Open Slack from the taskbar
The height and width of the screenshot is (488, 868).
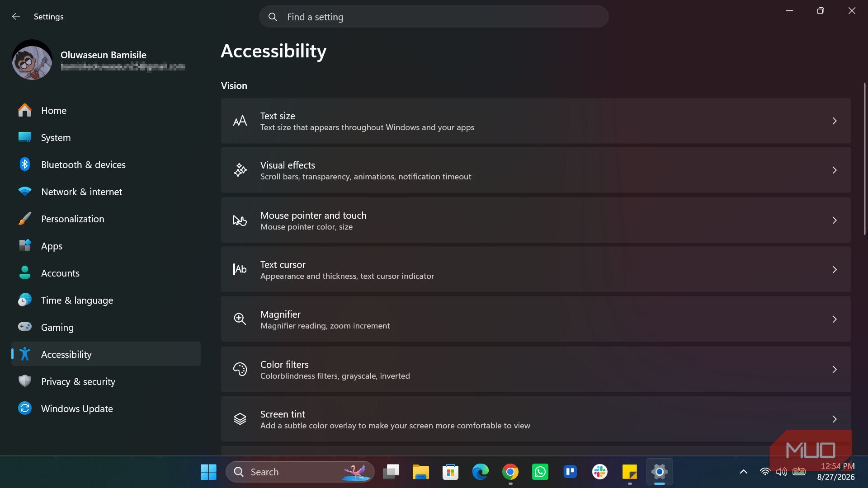click(600, 472)
